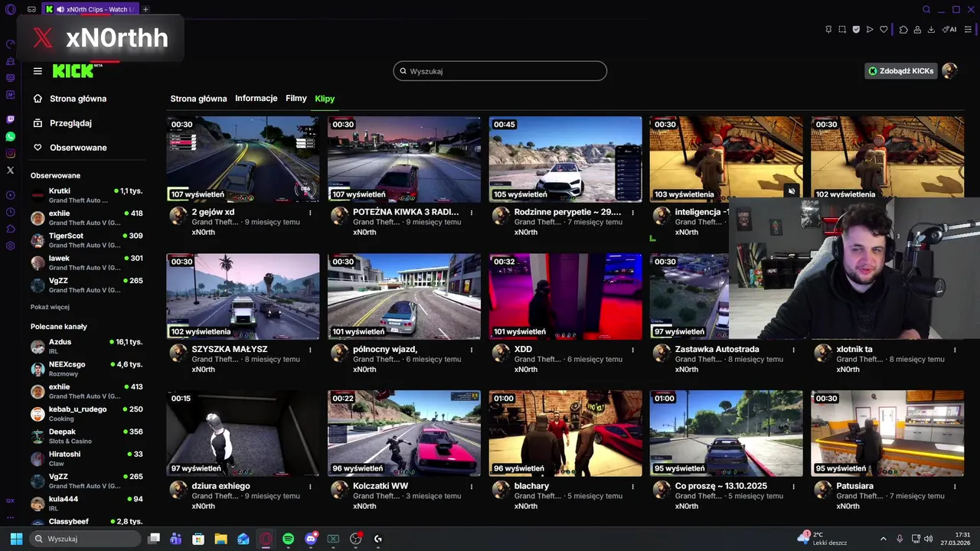Click the KICK logo
The width and height of the screenshot is (980, 551).
pos(73,71)
